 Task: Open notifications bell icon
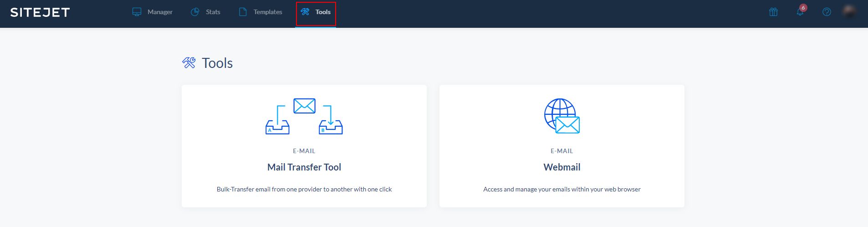800,12
